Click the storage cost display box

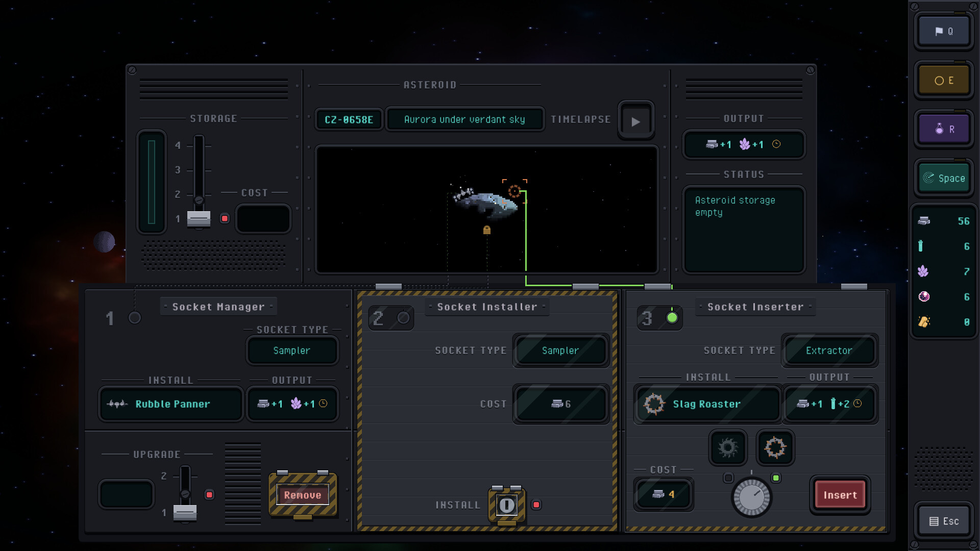[263, 218]
